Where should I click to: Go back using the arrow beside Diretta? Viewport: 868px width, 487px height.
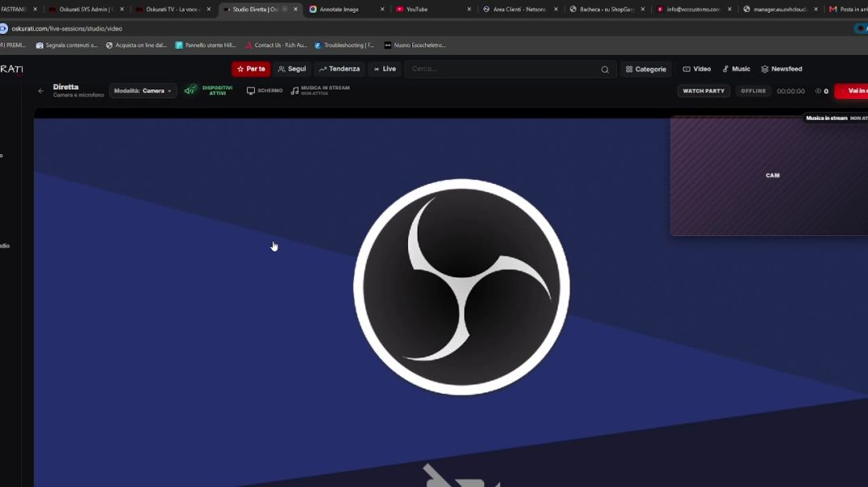(x=40, y=91)
